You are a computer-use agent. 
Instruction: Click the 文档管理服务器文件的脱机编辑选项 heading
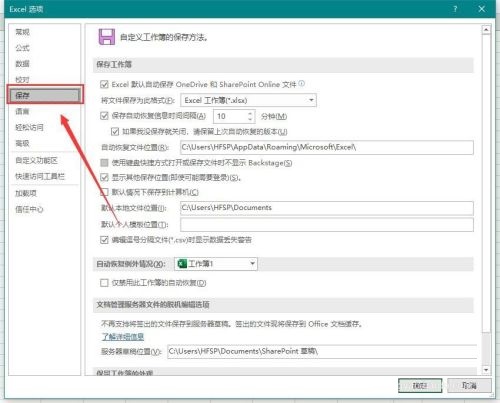click(153, 305)
